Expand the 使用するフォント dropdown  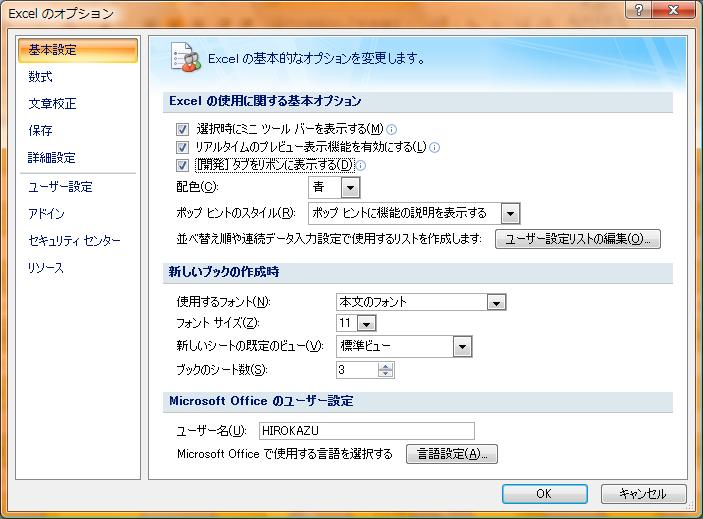tap(496, 303)
